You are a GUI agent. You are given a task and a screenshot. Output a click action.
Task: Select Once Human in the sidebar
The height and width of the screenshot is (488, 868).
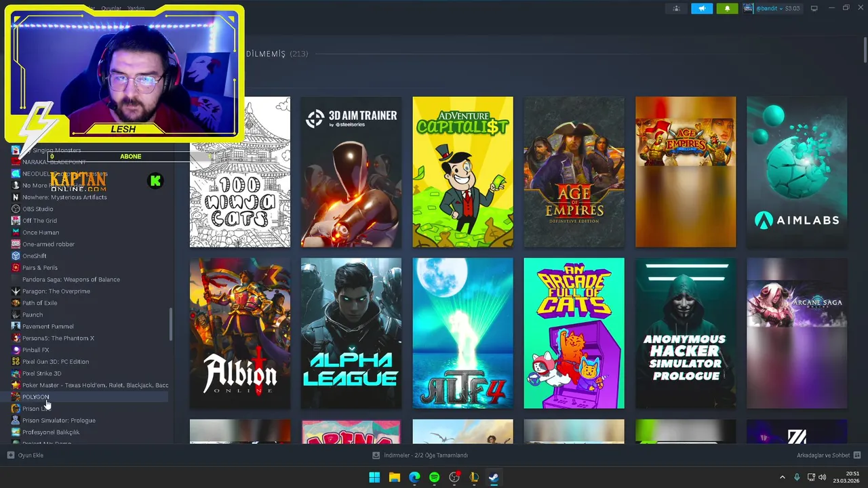(x=41, y=232)
